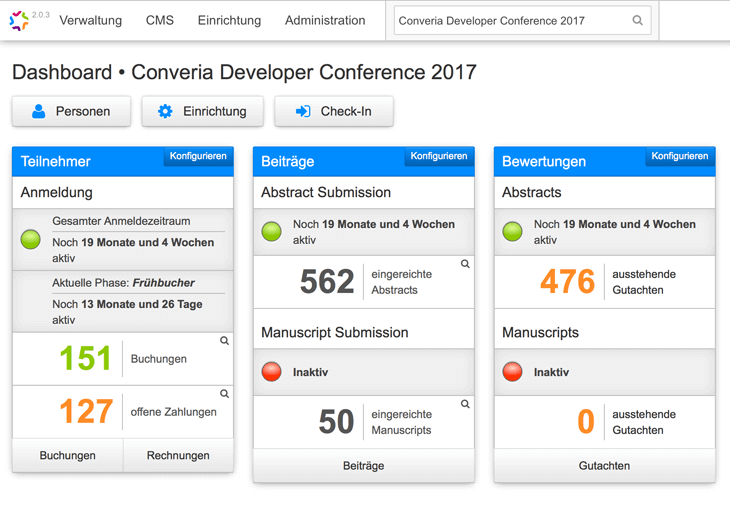This screenshot has width=730, height=506.
Task: Click Konfigurieren on the Bewertungen panel
Action: [x=680, y=156]
